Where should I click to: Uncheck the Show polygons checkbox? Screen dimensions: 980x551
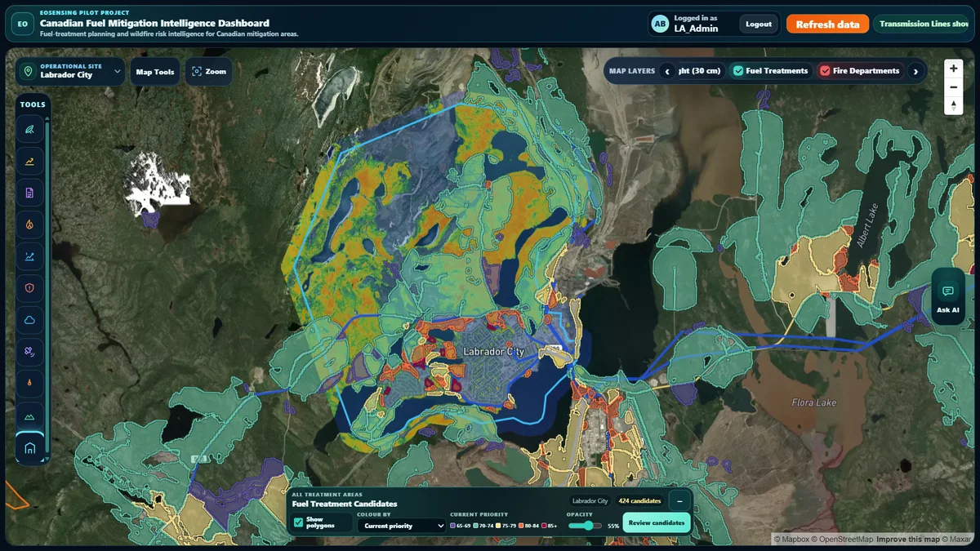click(x=298, y=522)
